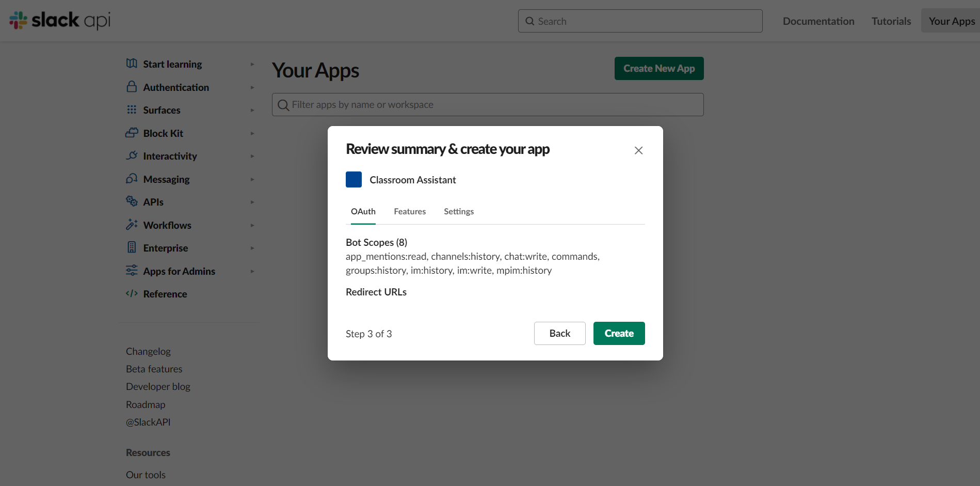This screenshot has width=980, height=486.
Task: Click the mpim:history scope text
Action: [x=524, y=270]
